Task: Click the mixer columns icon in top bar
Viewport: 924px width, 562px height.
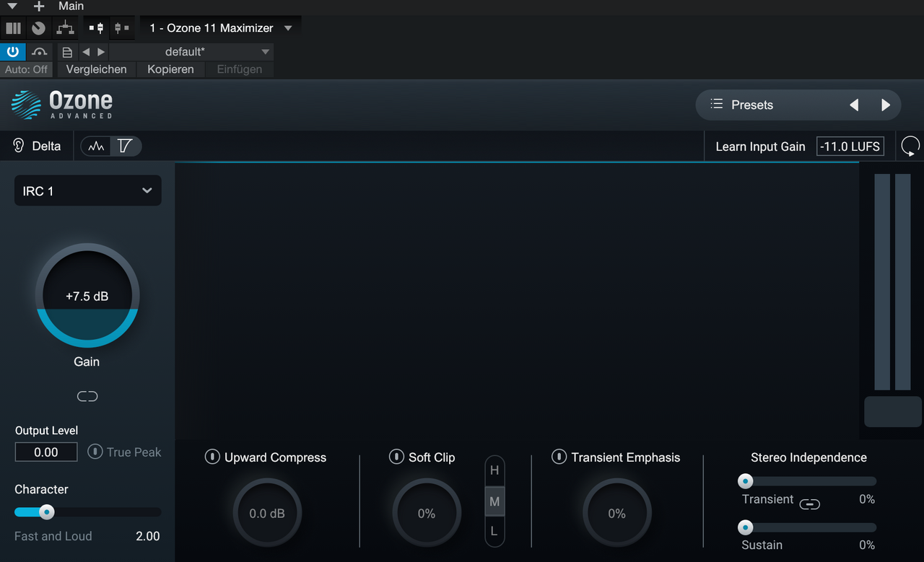Action: pos(13,28)
